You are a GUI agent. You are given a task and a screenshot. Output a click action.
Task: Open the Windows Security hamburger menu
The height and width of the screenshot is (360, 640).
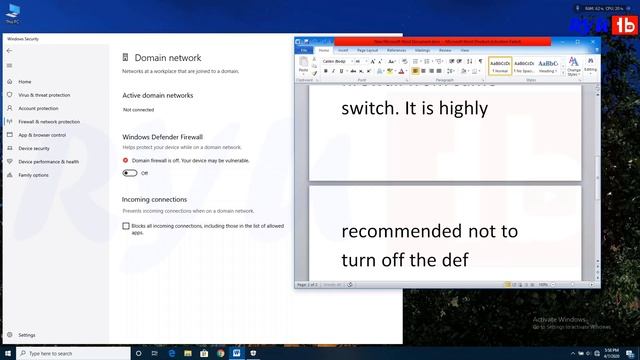[9, 66]
